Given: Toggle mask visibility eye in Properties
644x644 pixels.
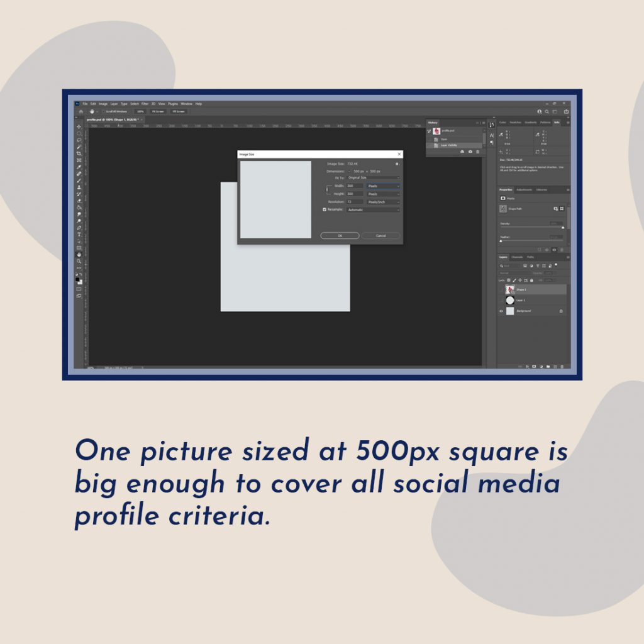Looking at the screenshot, I should pos(554,250).
